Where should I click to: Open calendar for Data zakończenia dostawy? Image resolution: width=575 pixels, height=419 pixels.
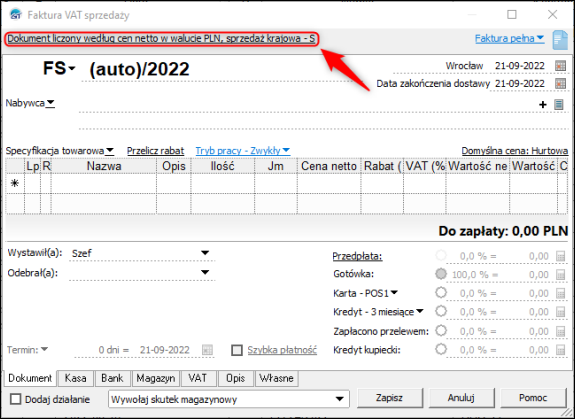click(x=560, y=84)
